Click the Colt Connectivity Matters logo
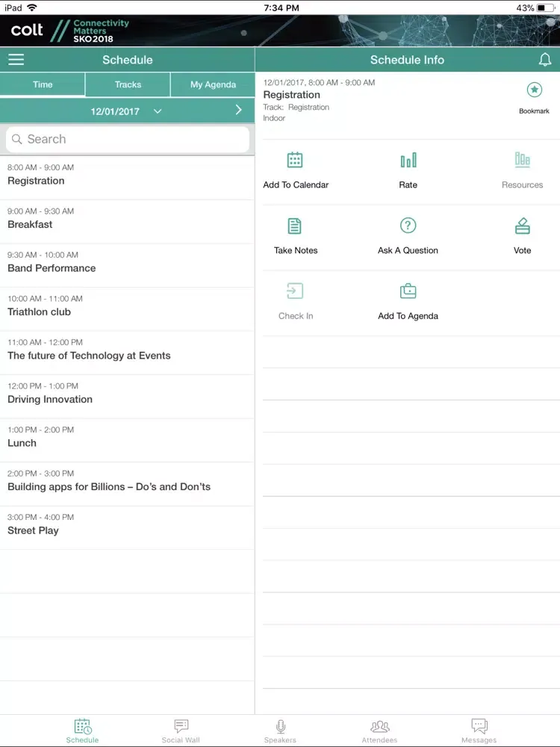 tap(69, 31)
